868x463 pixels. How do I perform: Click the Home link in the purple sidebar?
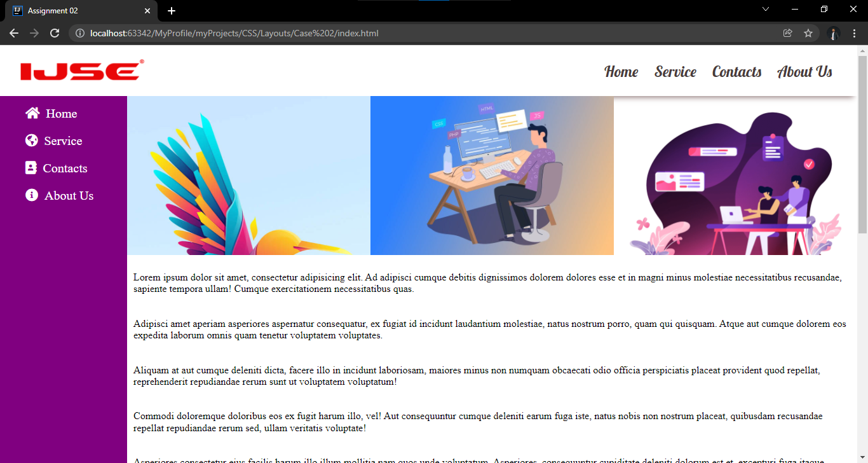(x=61, y=114)
